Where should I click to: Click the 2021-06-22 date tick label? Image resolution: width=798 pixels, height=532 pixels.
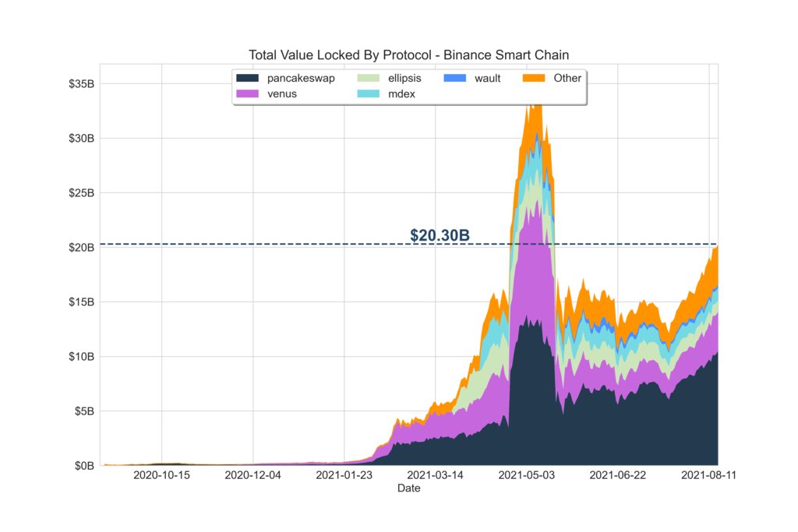[617, 475]
